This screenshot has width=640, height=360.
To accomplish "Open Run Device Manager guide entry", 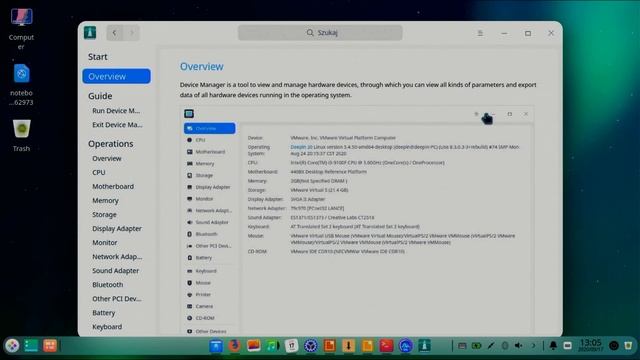I will pos(116,111).
